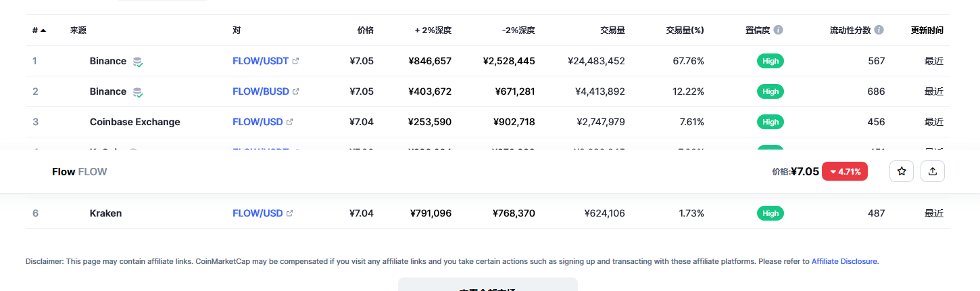The width and height of the screenshot is (980, 291).
Task: Click the share/upload icon button
Action: 933,171
